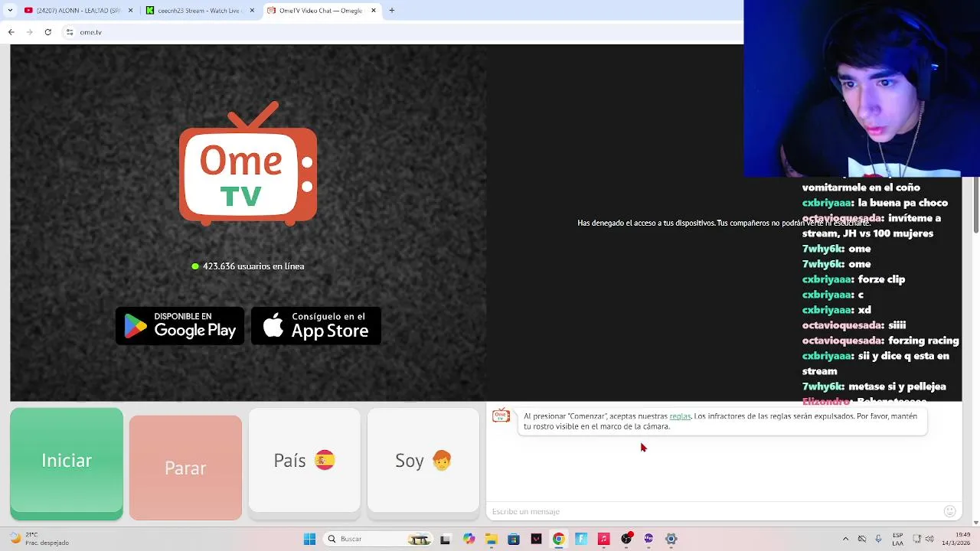Viewport: 980px width, 551px height.
Task: Open the dark red app taskbar icon
Action: (x=536, y=539)
